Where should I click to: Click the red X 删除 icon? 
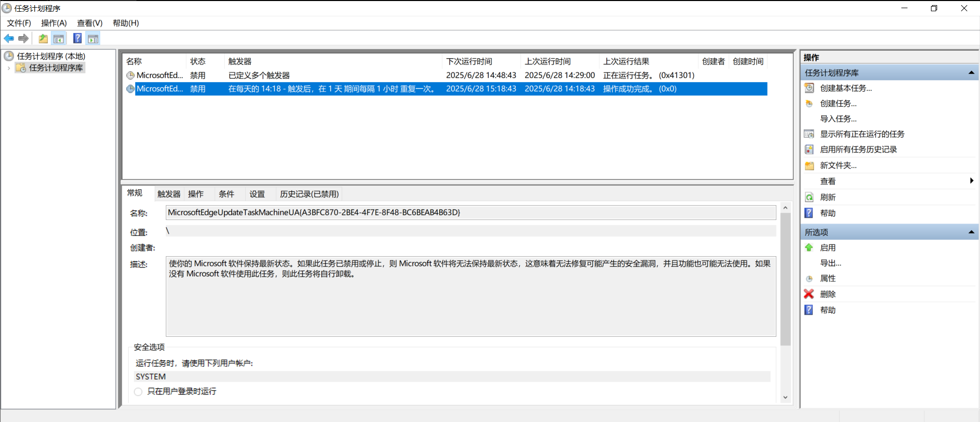809,294
